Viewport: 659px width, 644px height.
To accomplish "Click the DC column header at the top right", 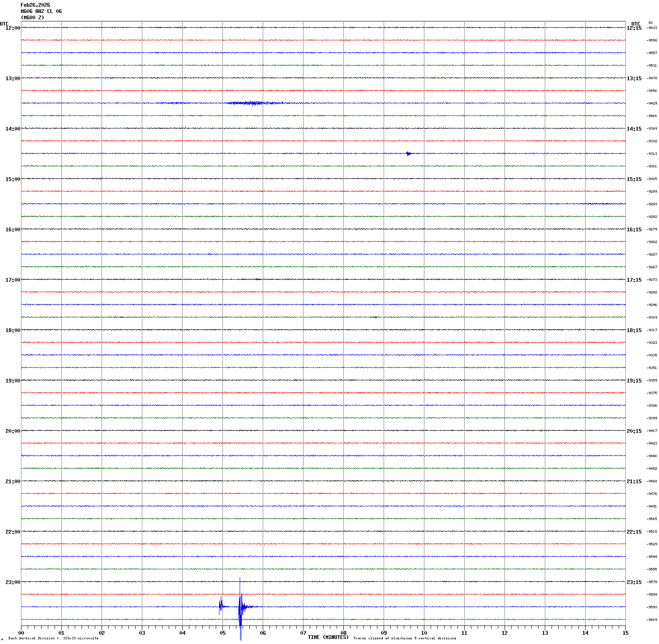I will coord(651,23).
